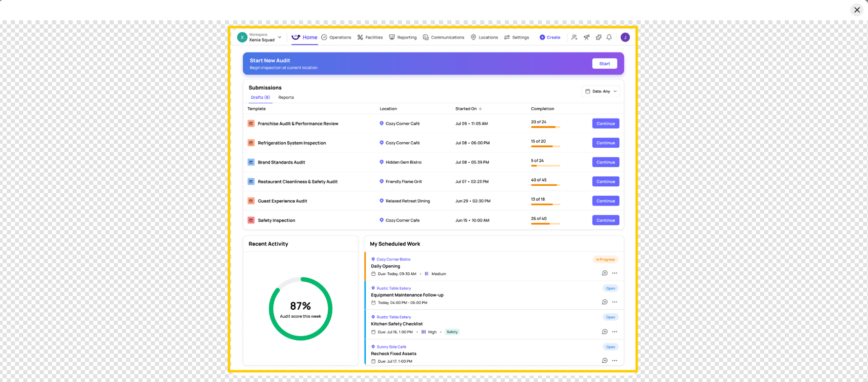Open more options for Kitchen Safety Checklist
This screenshot has width=868, height=382.
(x=614, y=332)
